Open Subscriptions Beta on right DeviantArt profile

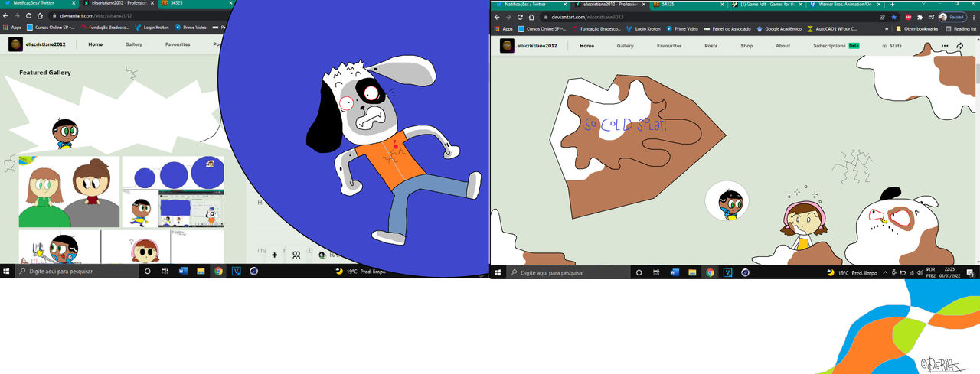(835, 46)
